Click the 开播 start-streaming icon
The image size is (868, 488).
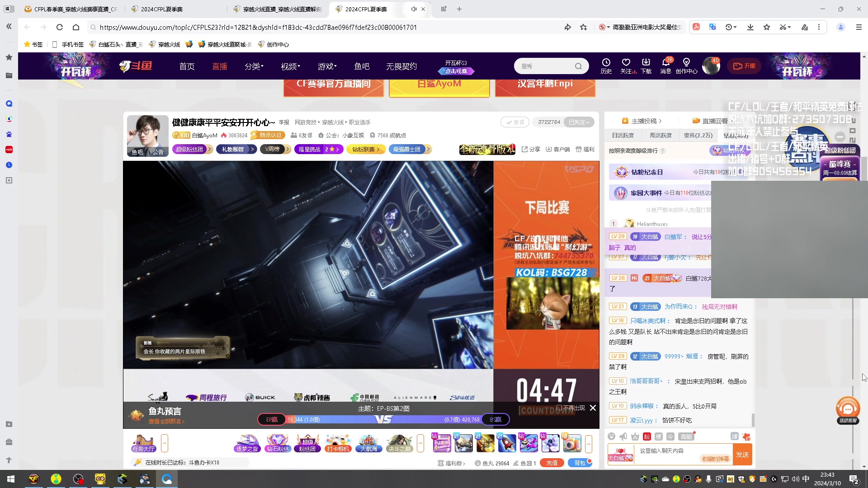pyautogui.click(x=744, y=66)
